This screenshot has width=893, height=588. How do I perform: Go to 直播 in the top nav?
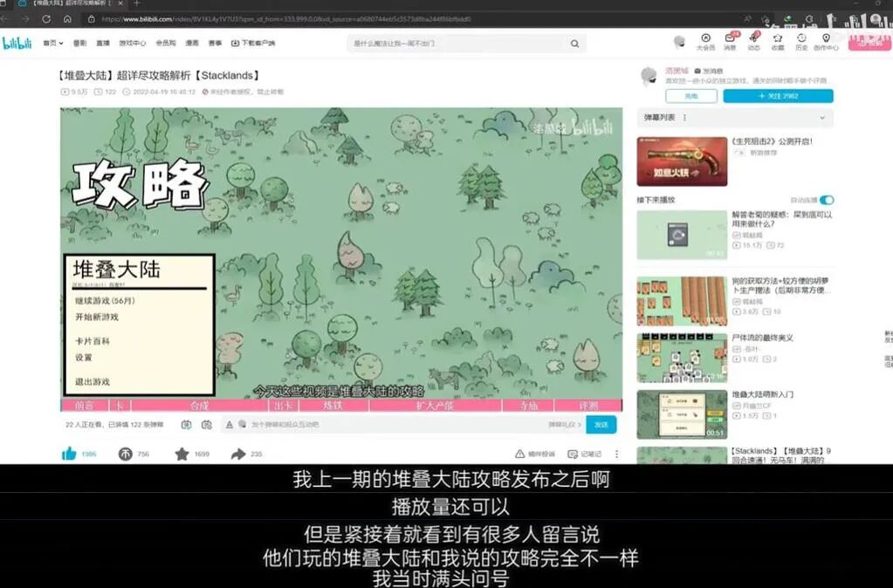point(102,44)
